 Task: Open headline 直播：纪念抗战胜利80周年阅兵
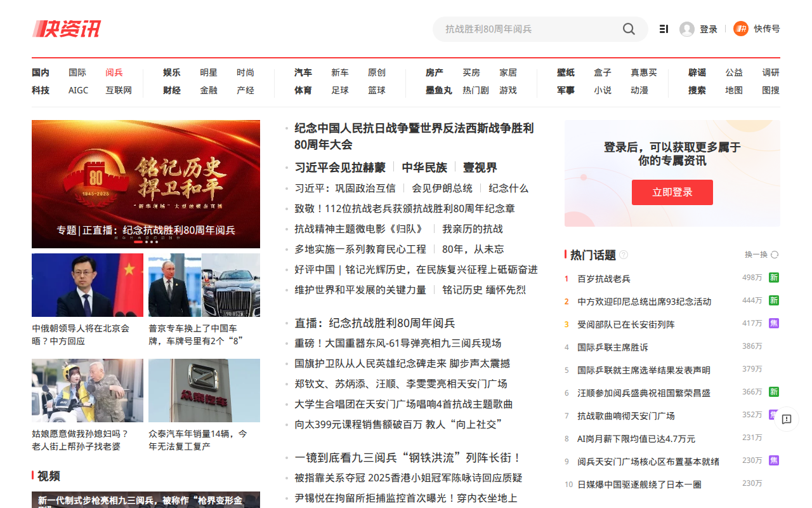[x=375, y=323]
